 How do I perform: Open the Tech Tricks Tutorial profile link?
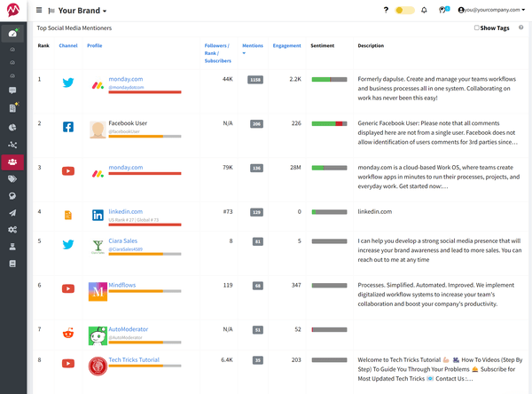[x=134, y=359]
